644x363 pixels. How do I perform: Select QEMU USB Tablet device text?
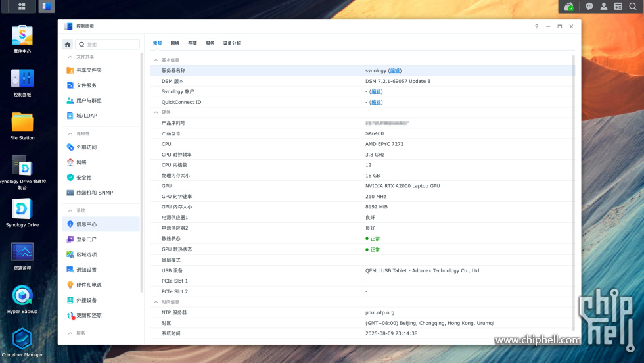tap(422, 270)
